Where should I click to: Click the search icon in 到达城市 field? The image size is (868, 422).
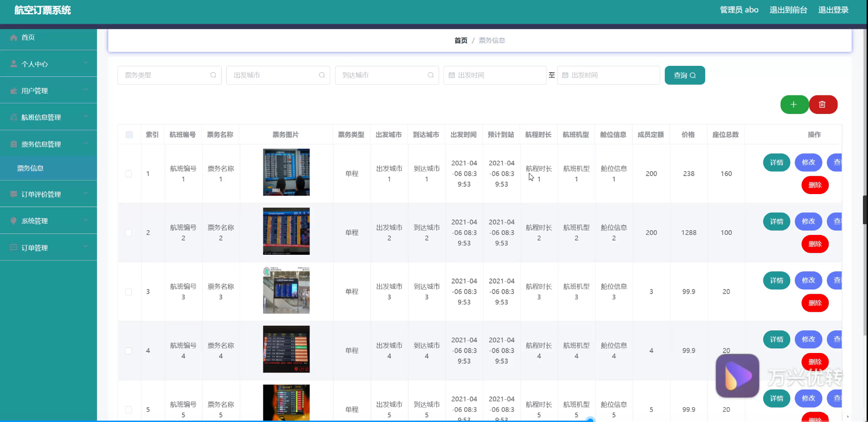click(x=430, y=75)
